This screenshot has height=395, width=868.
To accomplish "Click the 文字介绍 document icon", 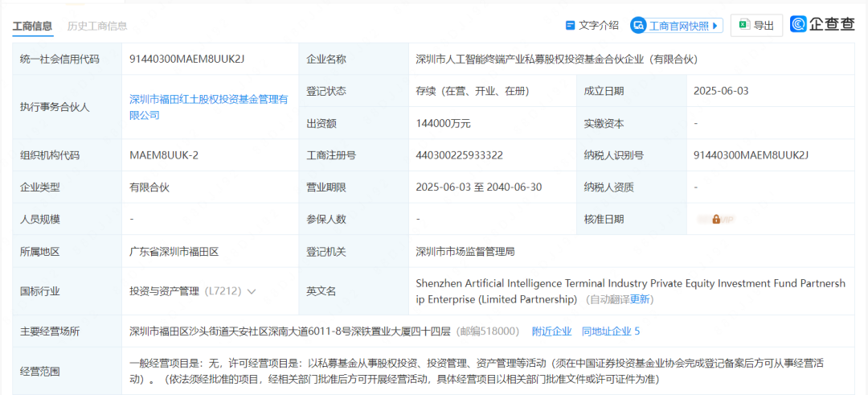I will [x=570, y=26].
